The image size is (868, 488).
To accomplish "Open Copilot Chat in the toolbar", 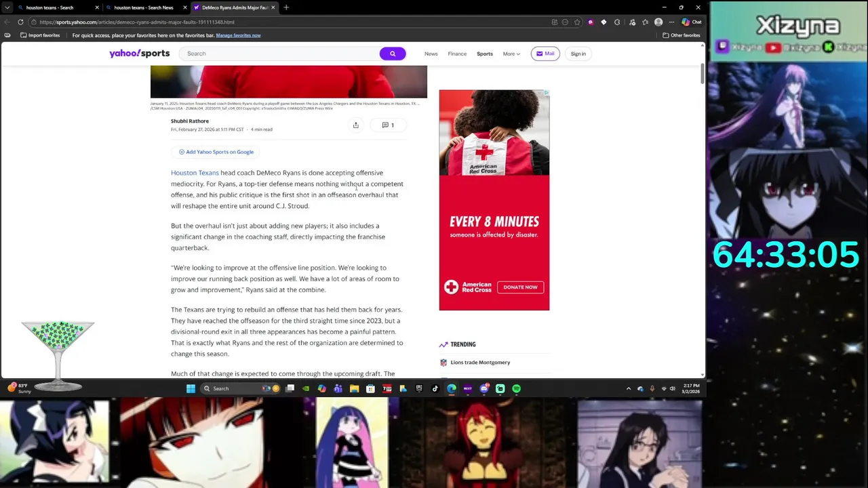I will point(692,22).
